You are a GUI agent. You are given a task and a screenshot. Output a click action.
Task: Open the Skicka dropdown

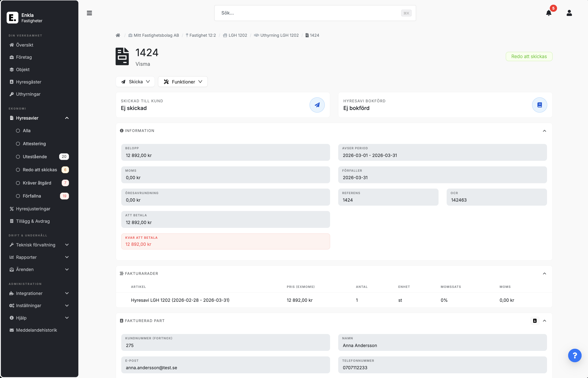tap(135, 82)
